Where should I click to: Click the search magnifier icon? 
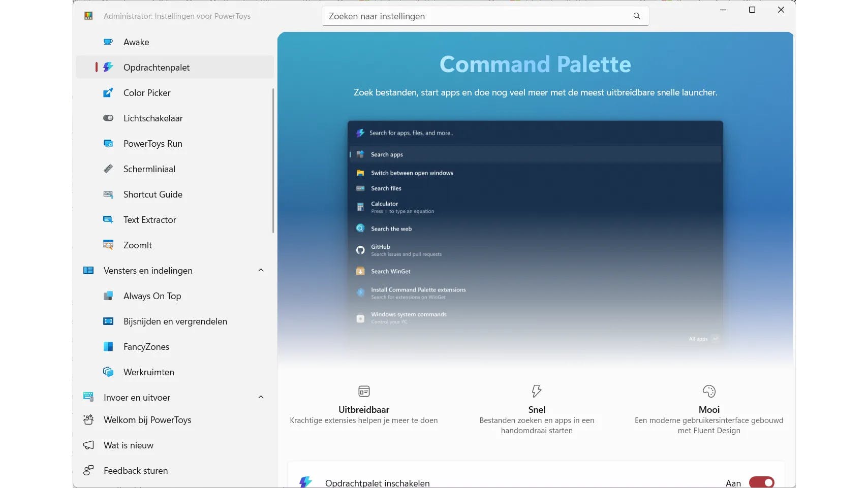637,16
